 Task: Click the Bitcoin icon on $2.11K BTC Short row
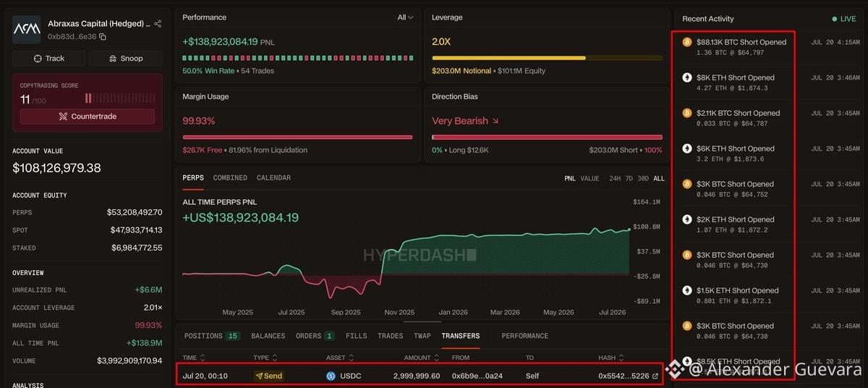tap(687, 113)
